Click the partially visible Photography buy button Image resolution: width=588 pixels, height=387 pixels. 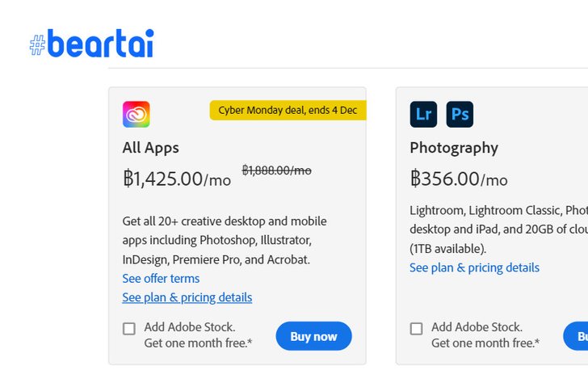tap(576, 336)
